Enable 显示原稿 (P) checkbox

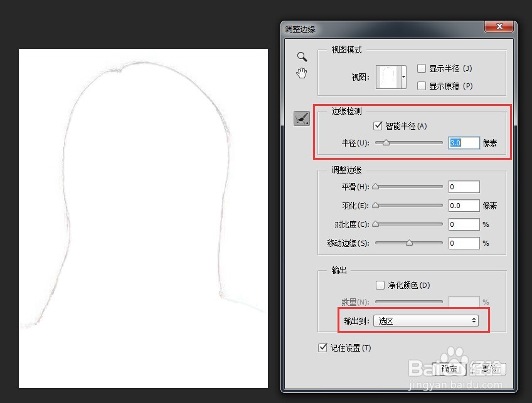click(x=421, y=86)
